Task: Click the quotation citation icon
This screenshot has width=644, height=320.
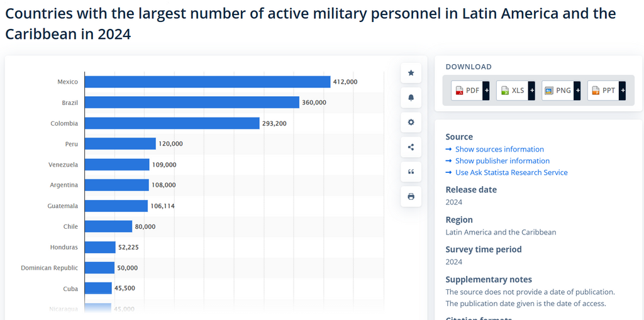Action: tap(411, 172)
